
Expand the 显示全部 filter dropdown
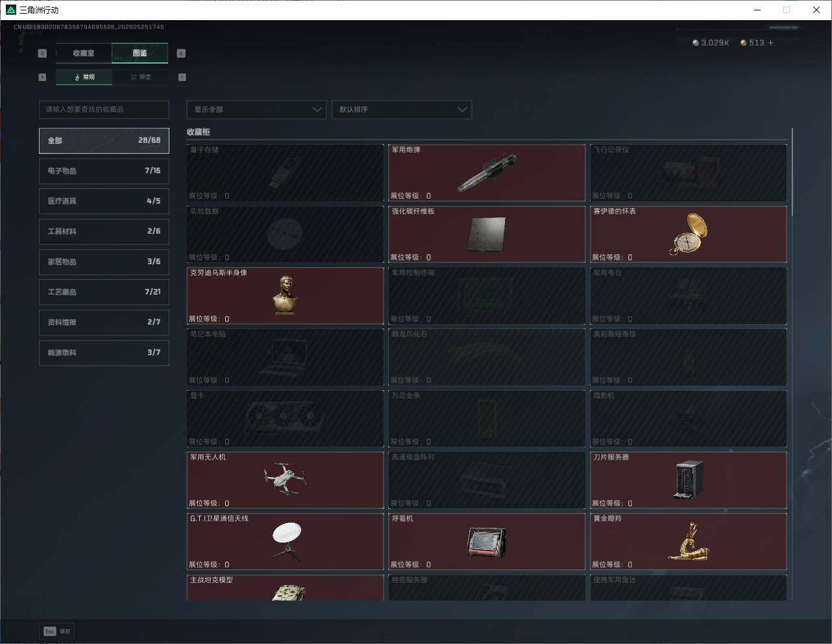(256, 109)
